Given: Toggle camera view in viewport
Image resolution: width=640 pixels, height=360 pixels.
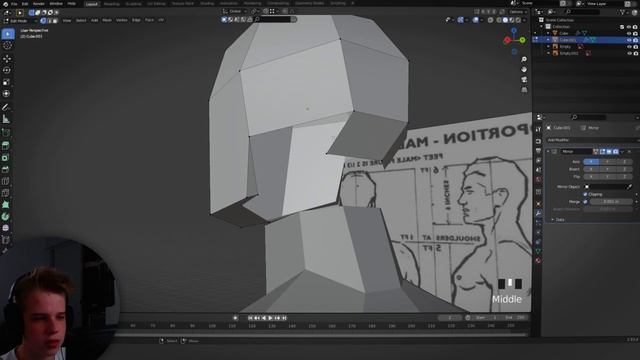Looking at the screenshot, I should [524, 80].
